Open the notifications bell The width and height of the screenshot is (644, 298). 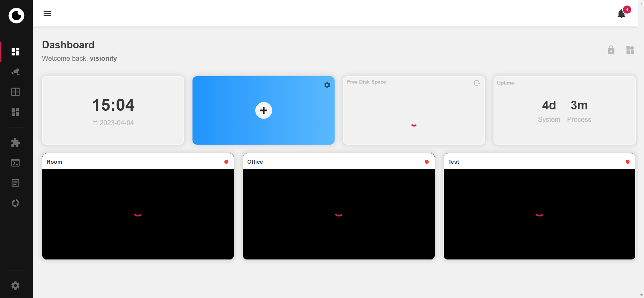coord(621,14)
